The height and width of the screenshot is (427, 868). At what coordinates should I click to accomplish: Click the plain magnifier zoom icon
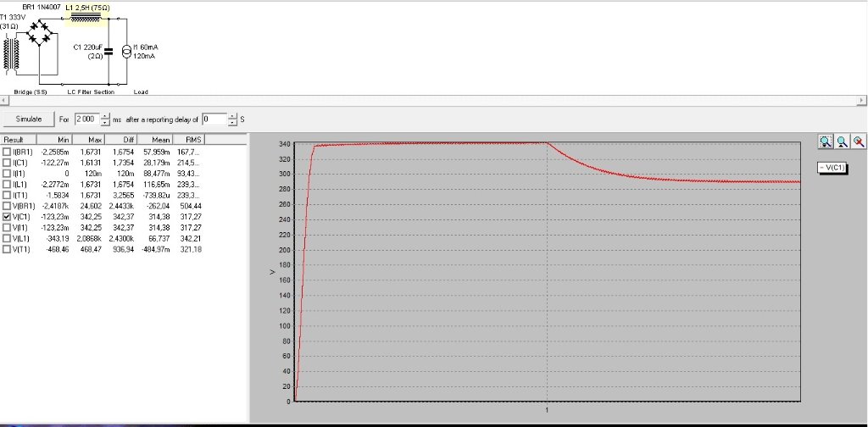[x=843, y=142]
